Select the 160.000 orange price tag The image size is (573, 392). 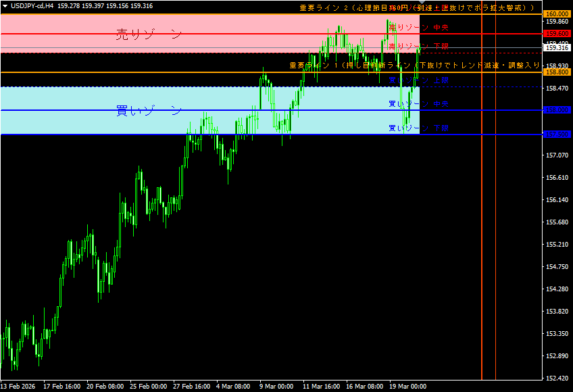tap(557, 14)
